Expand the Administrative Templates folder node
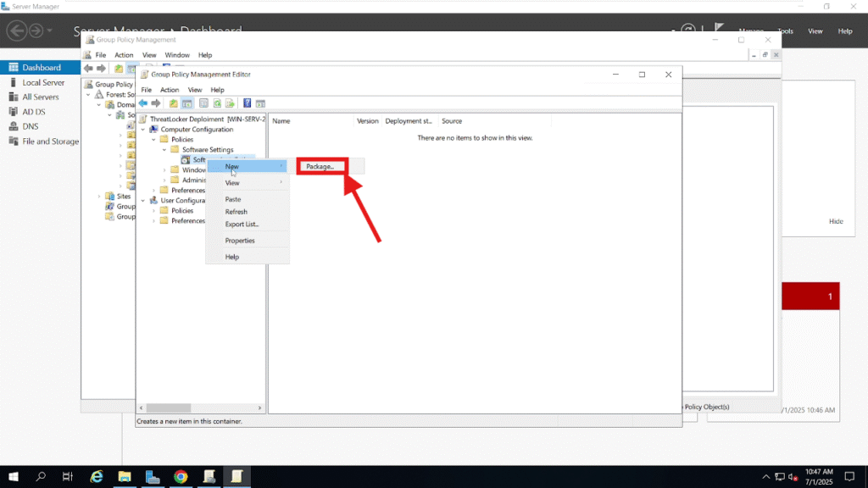The image size is (868, 488). (164, 180)
